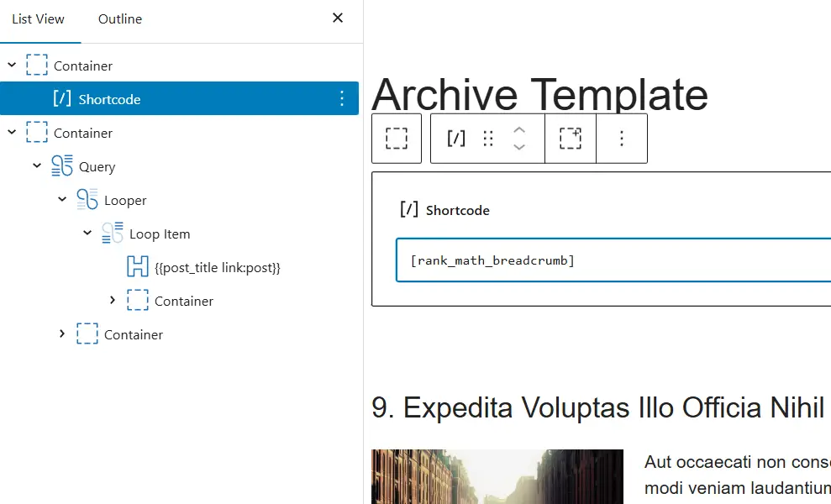Close the List View panel
Viewport: 831px width, 504px height.
click(338, 18)
